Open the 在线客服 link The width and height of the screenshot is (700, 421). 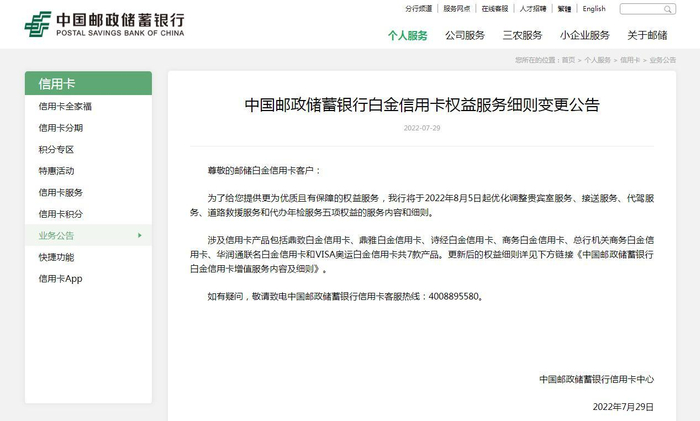495,8
